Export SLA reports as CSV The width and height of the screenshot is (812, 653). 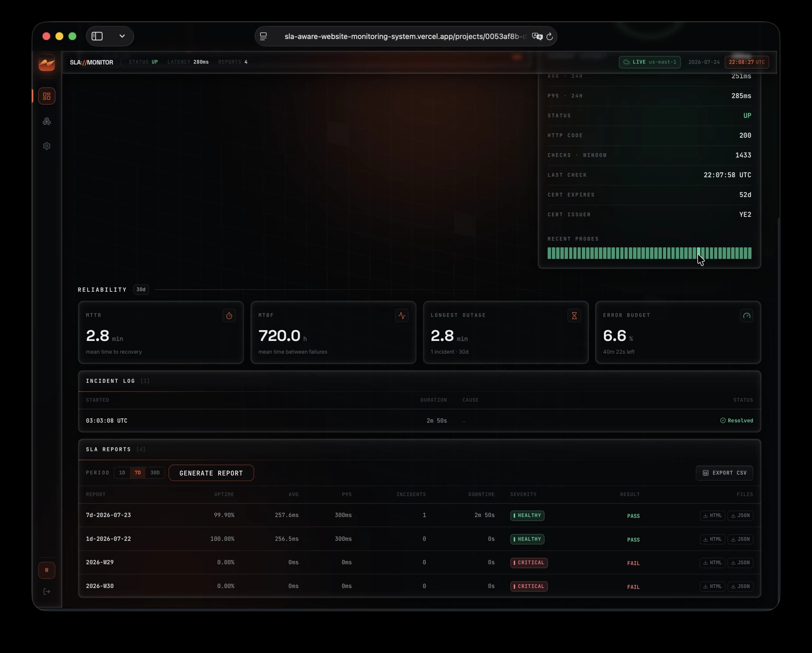pyautogui.click(x=724, y=473)
